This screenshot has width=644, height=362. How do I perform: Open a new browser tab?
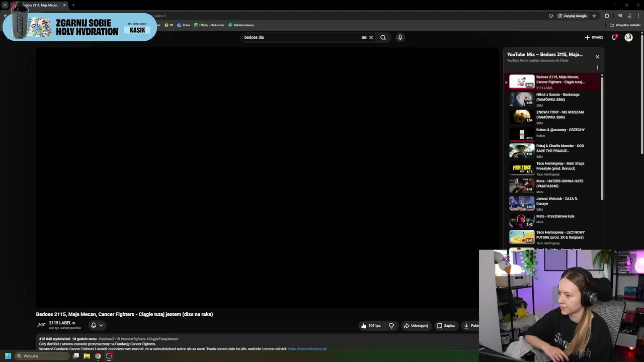[x=73, y=5]
